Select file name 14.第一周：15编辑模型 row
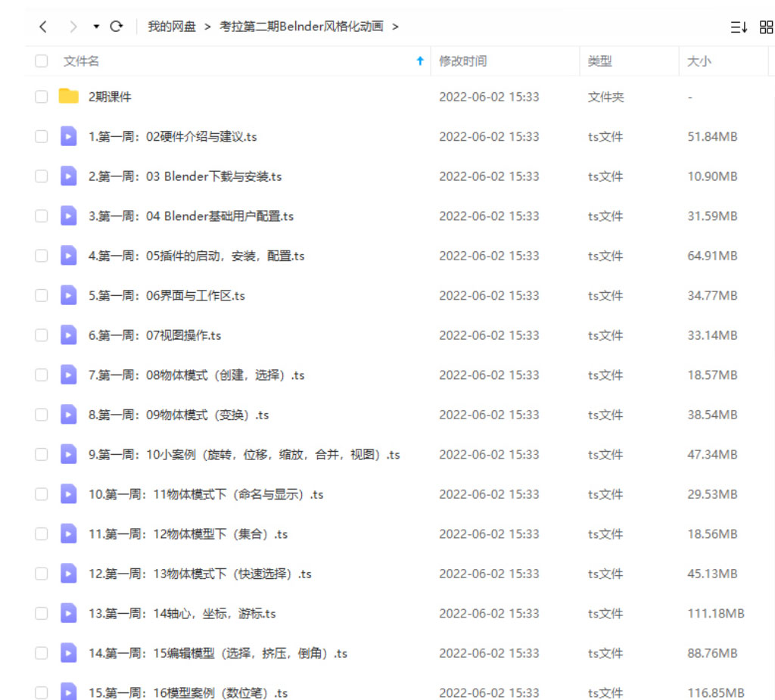This screenshot has width=775, height=700. click(217, 654)
